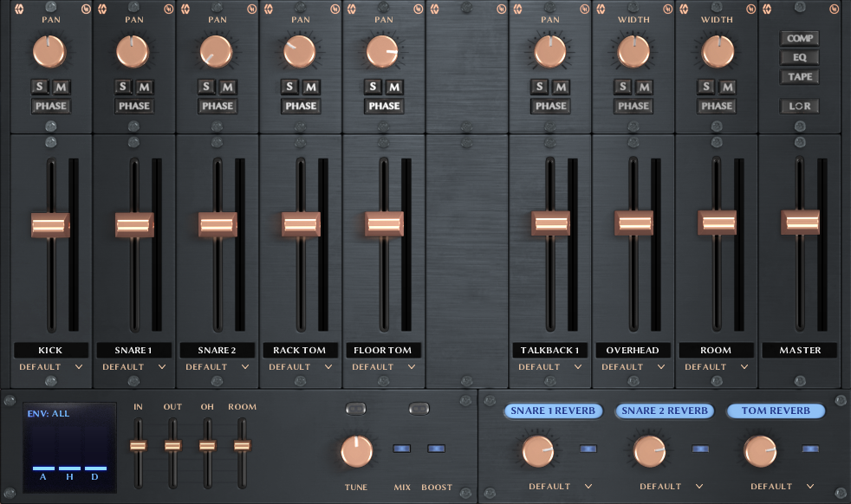Select the Tom Reverb tab
The width and height of the screenshot is (851, 504).
point(775,410)
